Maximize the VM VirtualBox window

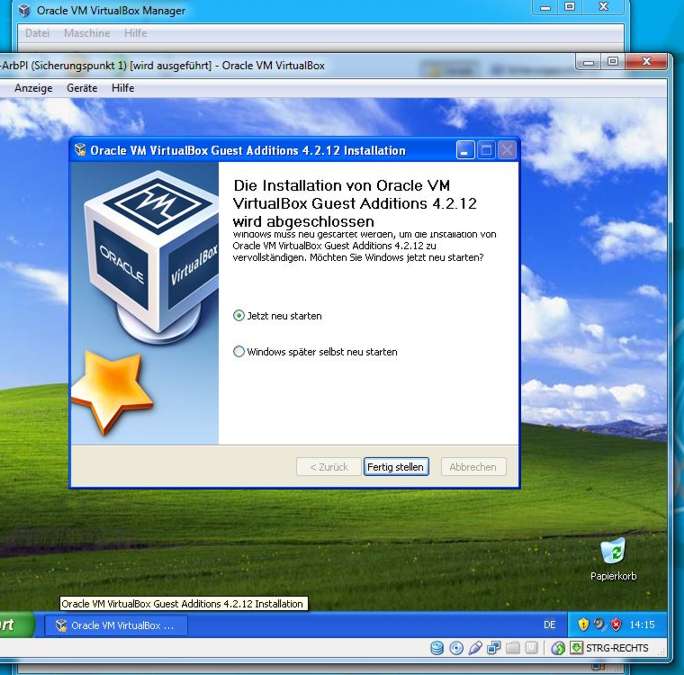[613, 62]
